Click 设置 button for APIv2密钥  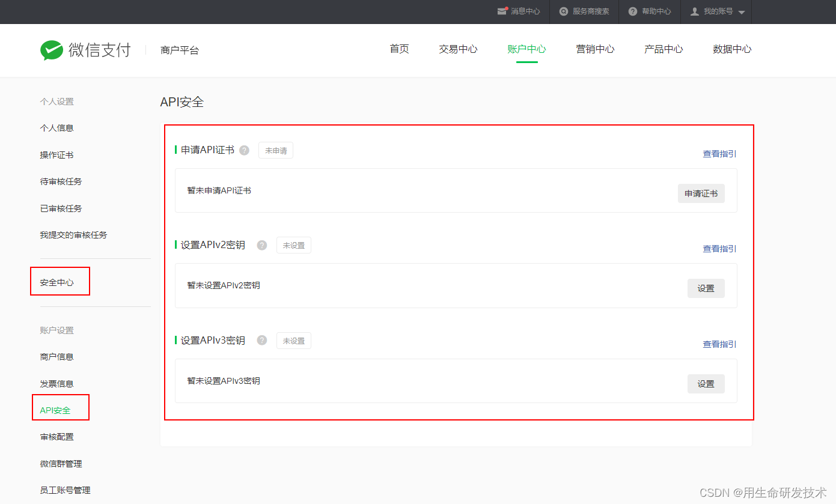pyautogui.click(x=706, y=288)
